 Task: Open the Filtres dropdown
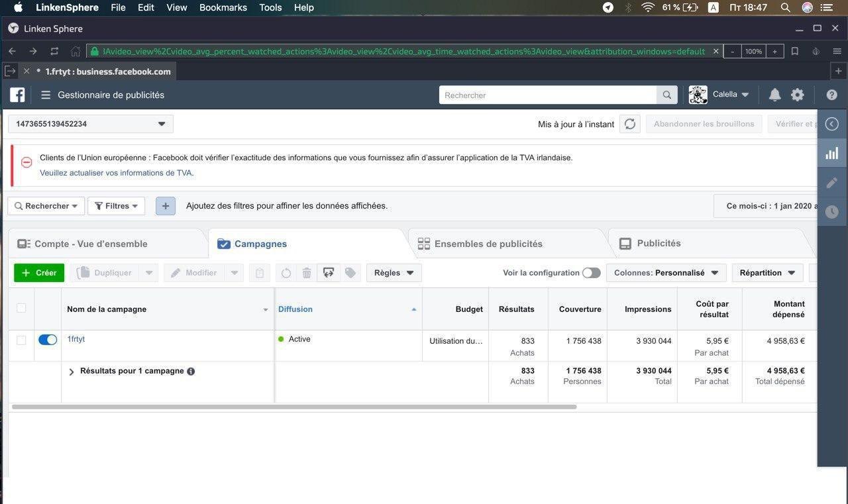(117, 206)
